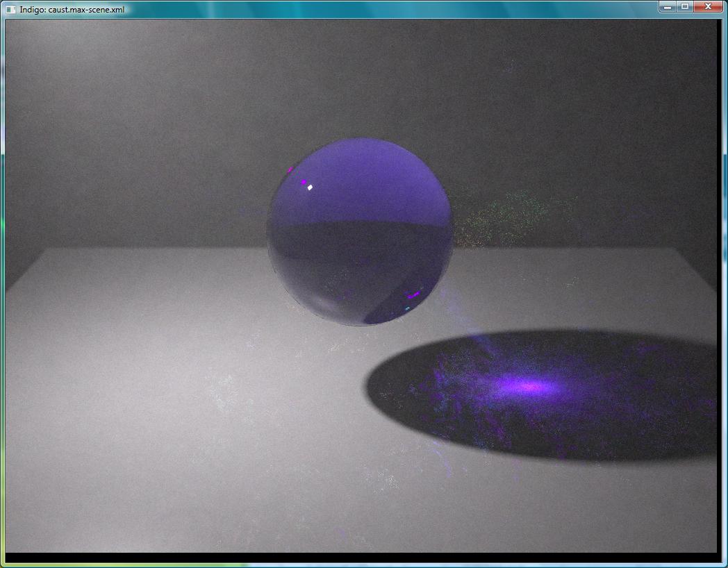Click the white specular highlight on sphere
Screen dimensions: 728x568
tap(311, 187)
